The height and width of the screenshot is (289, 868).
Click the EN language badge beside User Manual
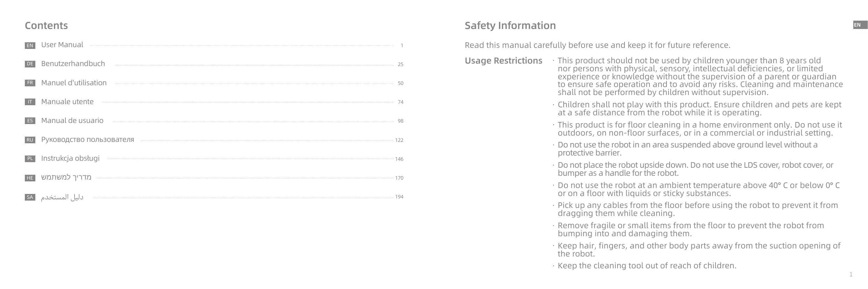click(30, 45)
